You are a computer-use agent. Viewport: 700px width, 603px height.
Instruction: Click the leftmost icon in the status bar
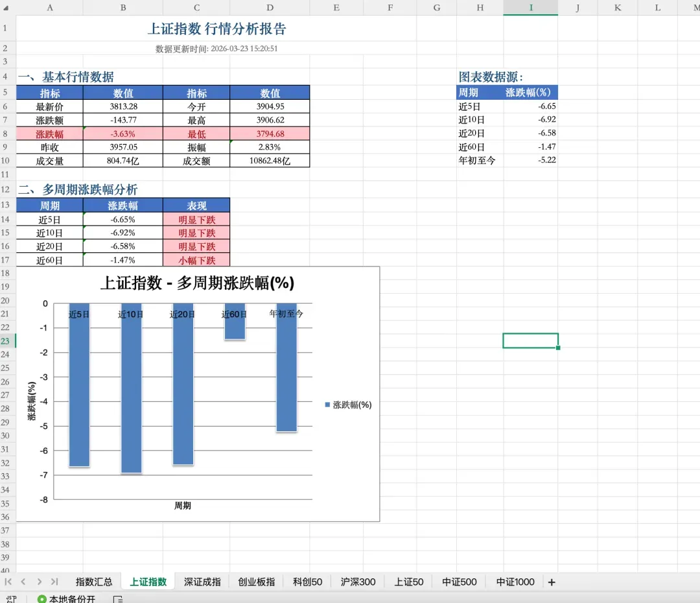[10, 599]
